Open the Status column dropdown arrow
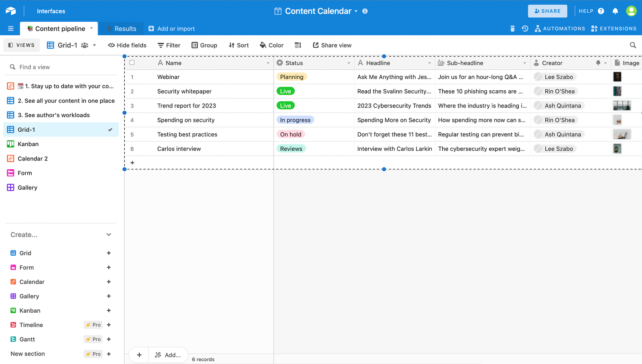This screenshot has width=642, height=364. [x=348, y=63]
